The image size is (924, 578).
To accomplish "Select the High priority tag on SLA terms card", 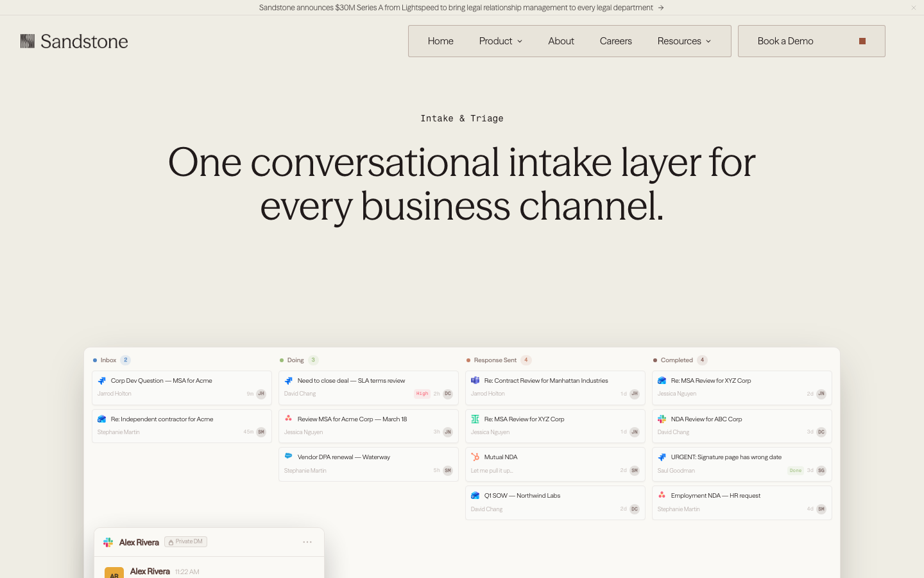I will (x=422, y=394).
